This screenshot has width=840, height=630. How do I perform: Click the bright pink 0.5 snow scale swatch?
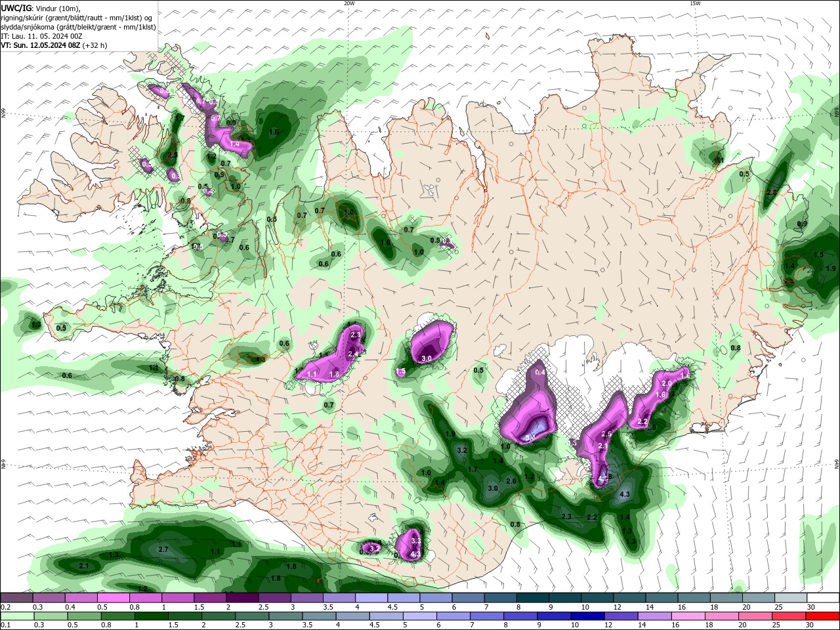[113, 598]
